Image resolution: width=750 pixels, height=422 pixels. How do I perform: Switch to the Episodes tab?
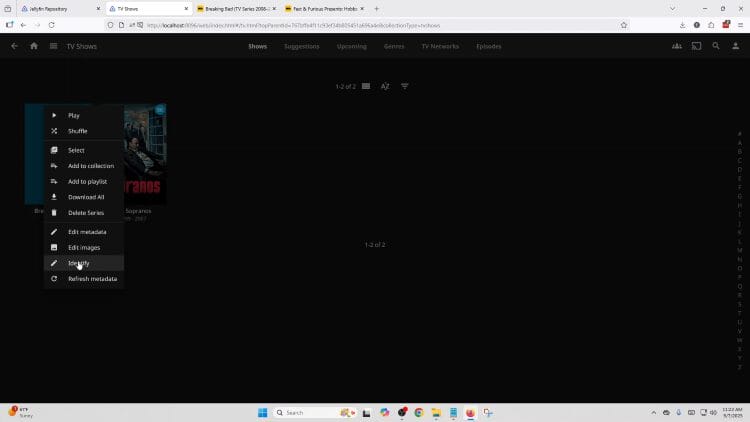coord(489,46)
